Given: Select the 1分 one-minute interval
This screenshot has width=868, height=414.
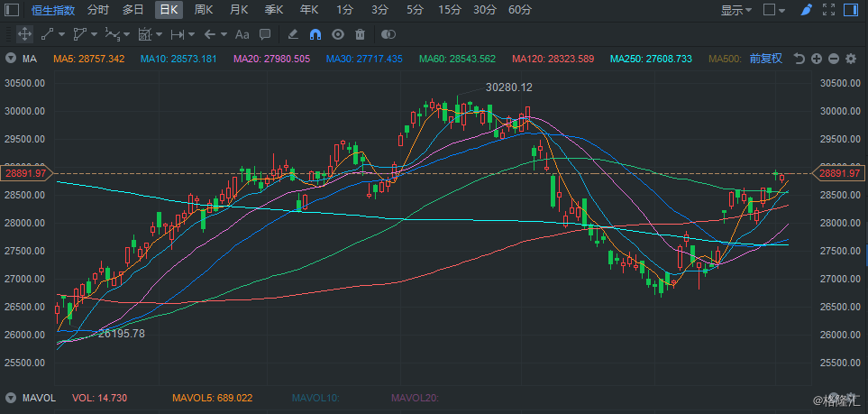Looking at the screenshot, I should (x=344, y=9).
